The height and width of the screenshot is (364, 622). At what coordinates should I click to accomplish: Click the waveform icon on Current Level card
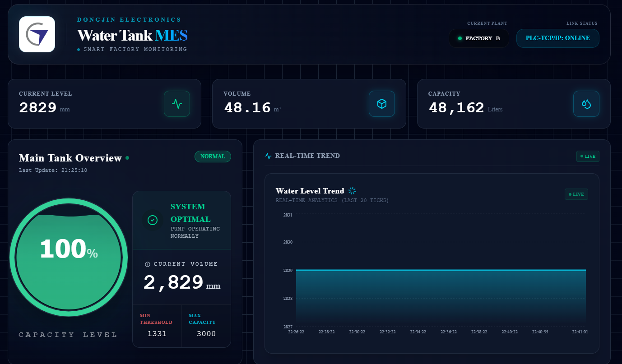pyautogui.click(x=176, y=104)
